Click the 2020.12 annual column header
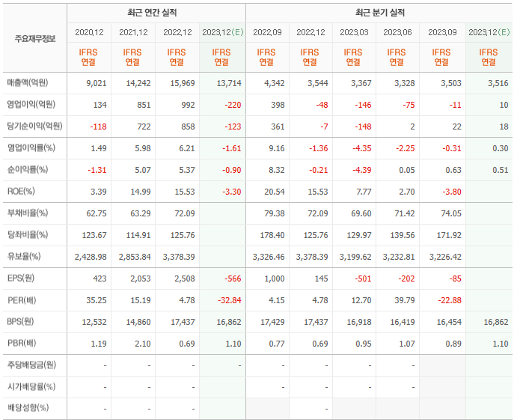520x420 pixels. (89, 32)
